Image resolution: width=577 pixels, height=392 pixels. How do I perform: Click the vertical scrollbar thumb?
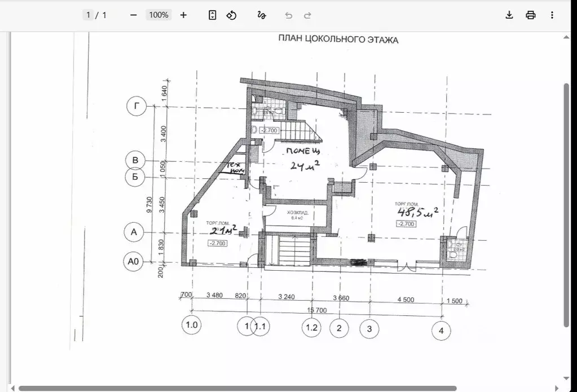pyautogui.click(x=566, y=205)
